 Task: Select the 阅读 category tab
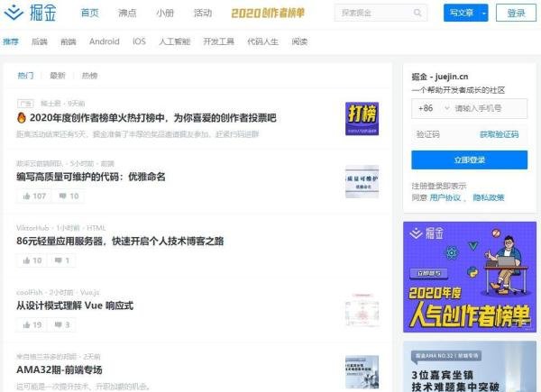click(x=299, y=41)
